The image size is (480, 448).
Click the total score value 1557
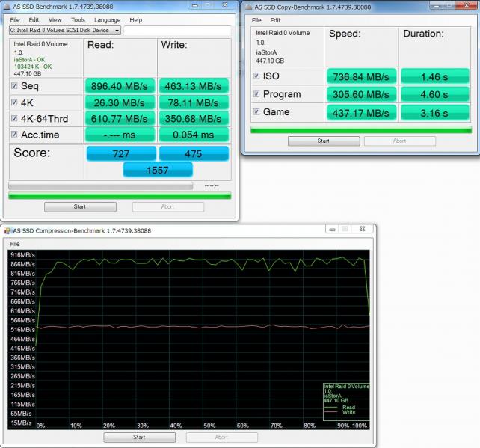coord(158,170)
